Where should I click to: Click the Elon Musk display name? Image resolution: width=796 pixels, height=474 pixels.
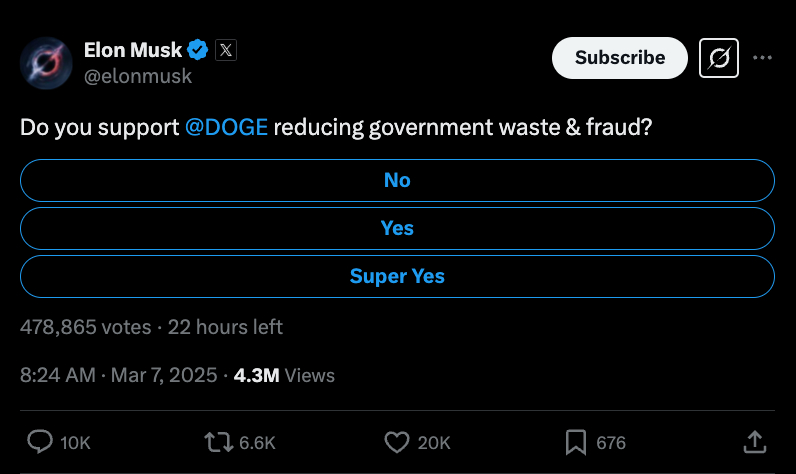tap(133, 50)
